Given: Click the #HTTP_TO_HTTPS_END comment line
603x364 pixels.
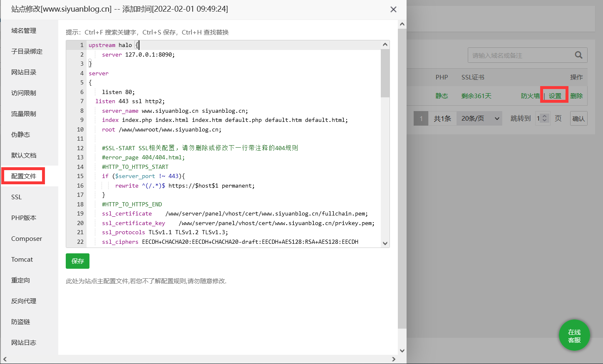Looking at the screenshot, I should pos(132,204).
